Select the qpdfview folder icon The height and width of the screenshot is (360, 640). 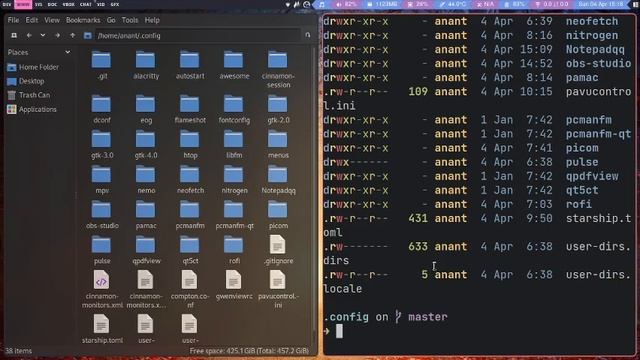click(x=146, y=245)
